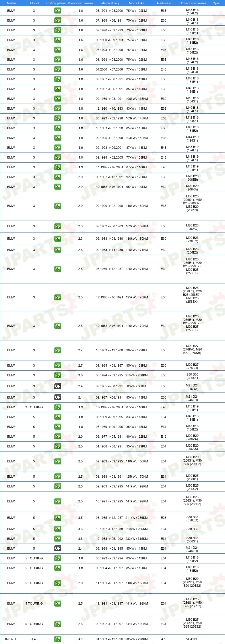The height and width of the screenshot is (644, 225).
Task: Click the E28 body cell
Action: point(163,518)
